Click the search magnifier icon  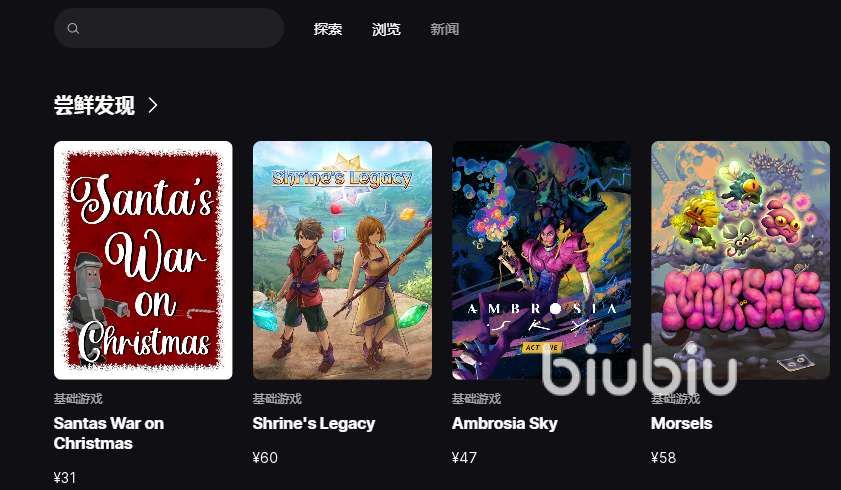pyautogui.click(x=73, y=28)
